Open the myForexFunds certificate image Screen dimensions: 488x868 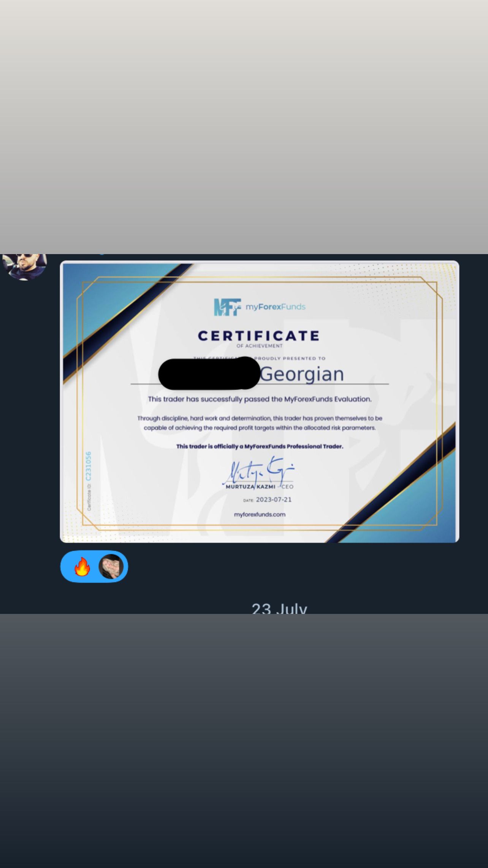(260, 401)
